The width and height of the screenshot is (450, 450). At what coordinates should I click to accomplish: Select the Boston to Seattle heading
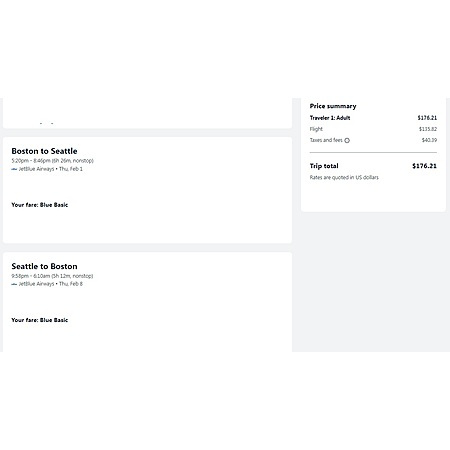tap(44, 151)
